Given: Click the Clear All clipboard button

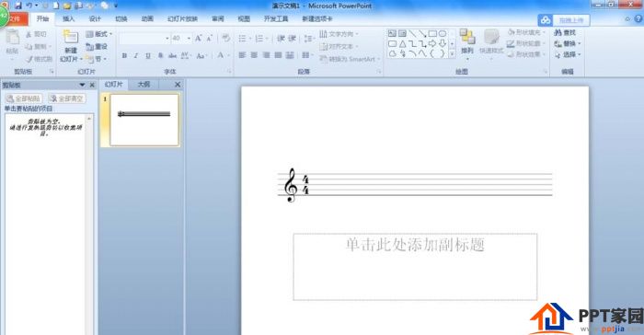Looking at the screenshot, I should coord(67,98).
